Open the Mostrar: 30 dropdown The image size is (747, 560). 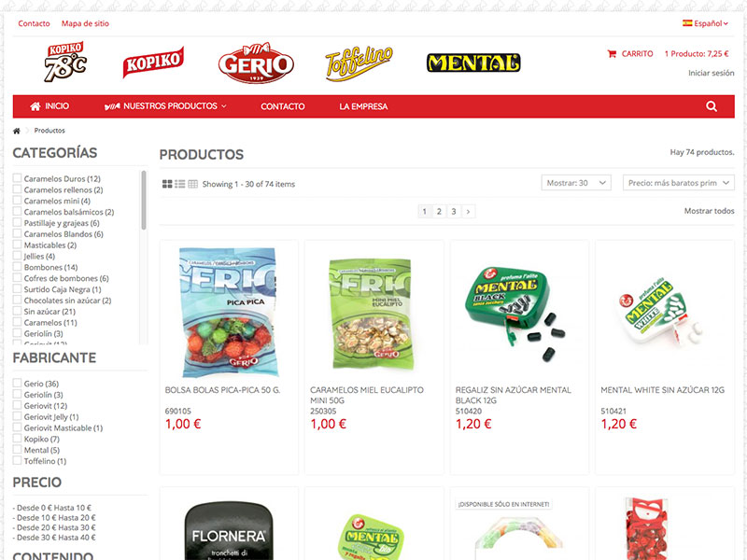[576, 183]
